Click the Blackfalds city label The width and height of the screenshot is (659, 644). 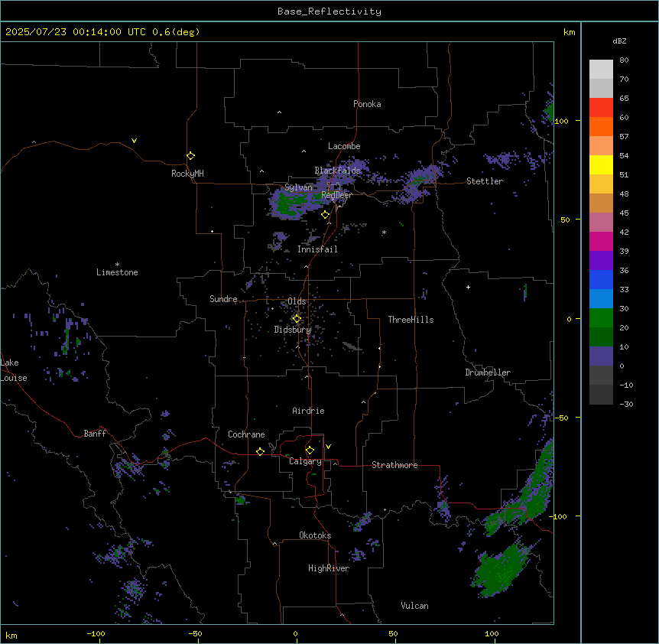pos(337,171)
